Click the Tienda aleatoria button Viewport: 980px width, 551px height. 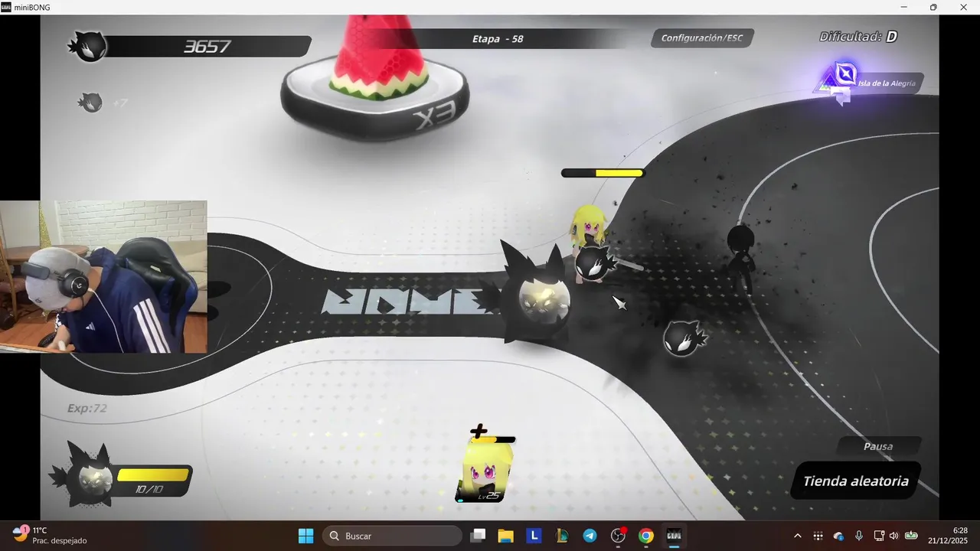[855, 481]
